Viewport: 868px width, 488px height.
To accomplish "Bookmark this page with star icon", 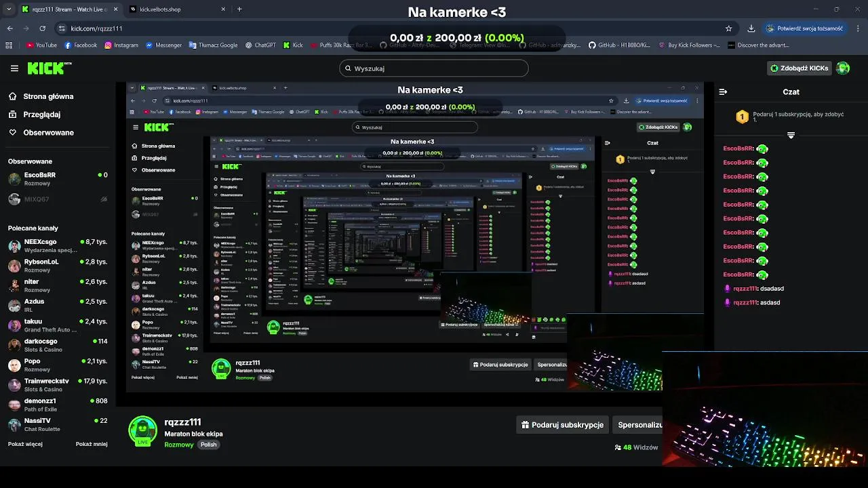I will 729,28.
